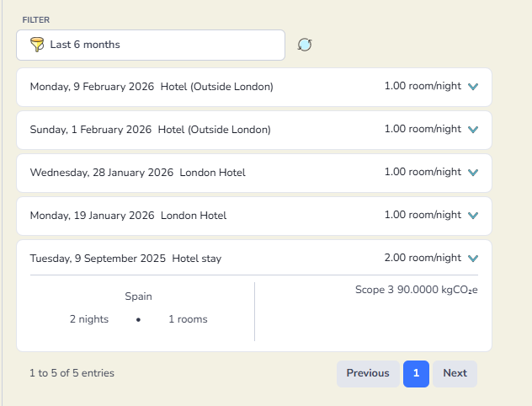
Task: Go to the Next page
Action: coord(455,373)
